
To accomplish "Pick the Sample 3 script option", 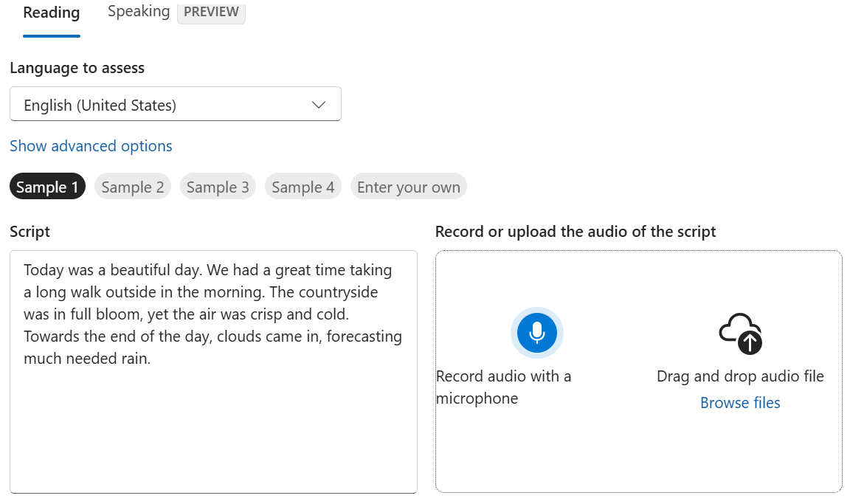I will coord(218,187).
